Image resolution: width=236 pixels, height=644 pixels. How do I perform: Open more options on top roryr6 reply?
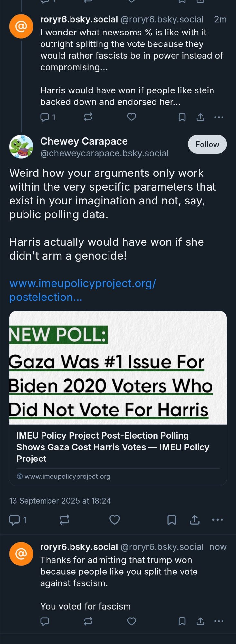(219, 117)
